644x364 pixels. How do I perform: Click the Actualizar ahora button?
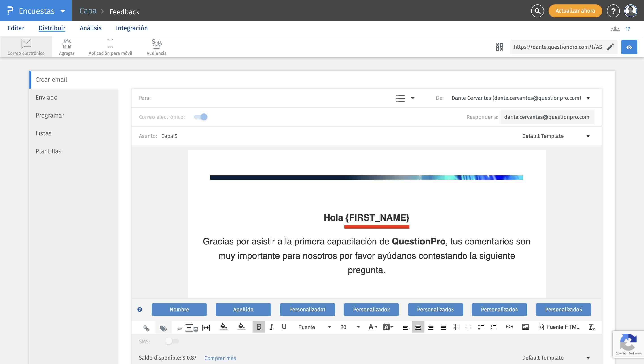point(575,11)
